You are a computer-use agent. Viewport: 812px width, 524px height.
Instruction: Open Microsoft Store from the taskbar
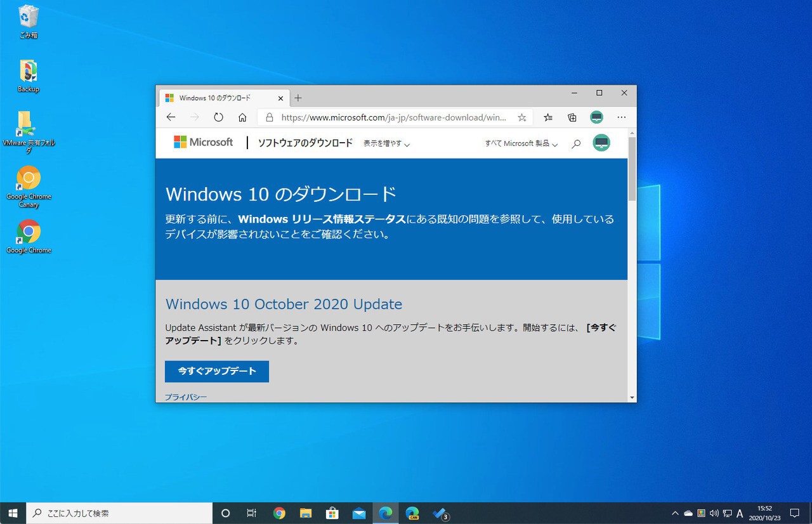tap(332, 513)
